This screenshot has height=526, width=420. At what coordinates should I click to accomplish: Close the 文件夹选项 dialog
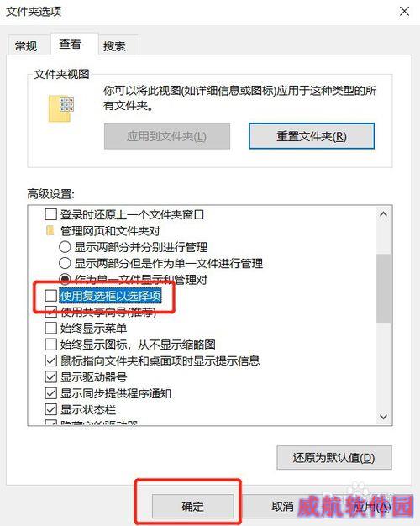click(404, 12)
